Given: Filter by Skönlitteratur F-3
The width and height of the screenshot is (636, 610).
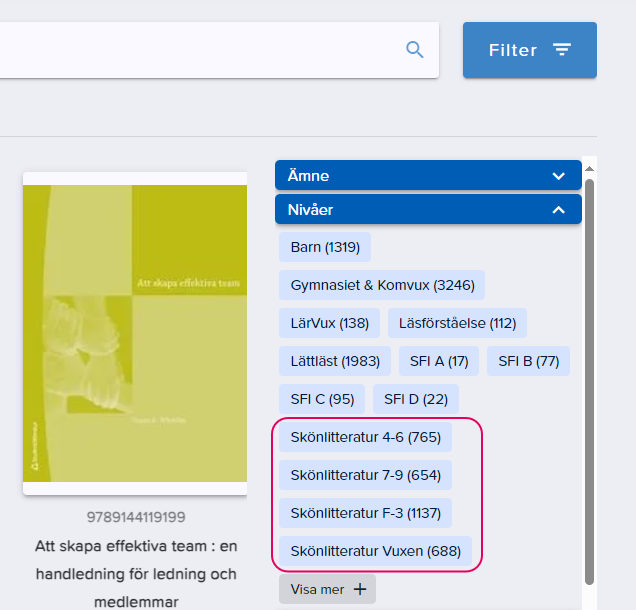Looking at the screenshot, I should pyautogui.click(x=365, y=513).
